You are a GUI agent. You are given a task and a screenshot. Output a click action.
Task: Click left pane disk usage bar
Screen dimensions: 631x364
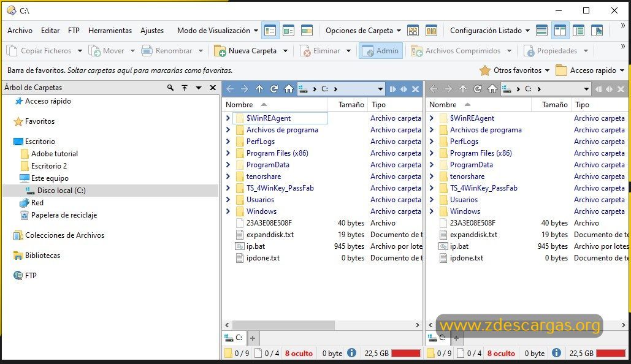point(406,353)
